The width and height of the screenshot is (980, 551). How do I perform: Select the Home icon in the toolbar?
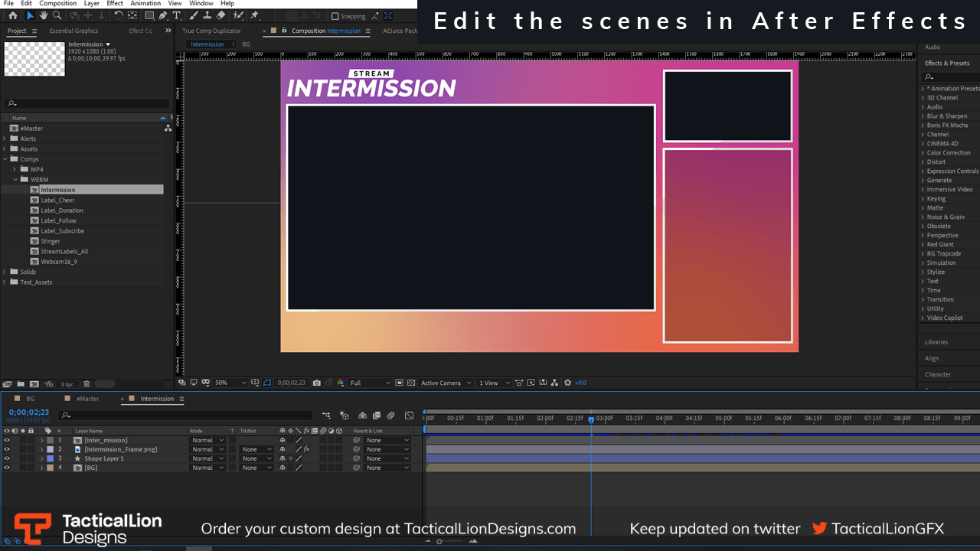coord(13,15)
